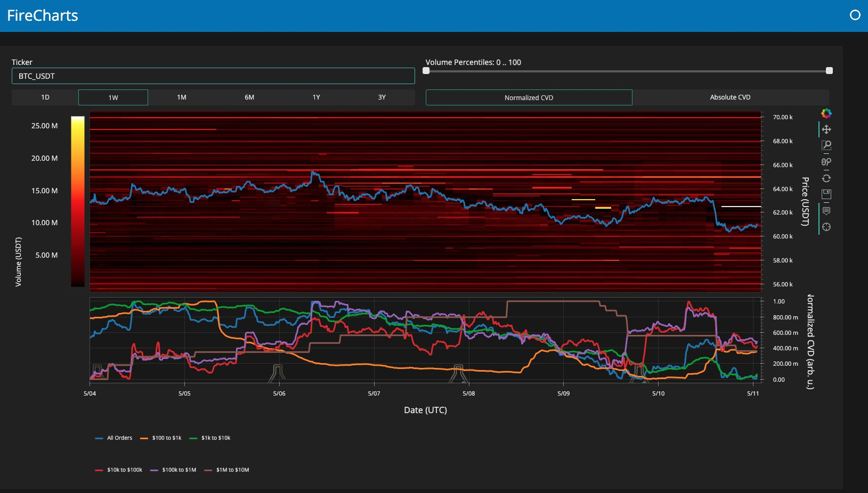Enable the Wheel Zoom tool
The height and width of the screenshot is (493, 868).
coord(826,162)
